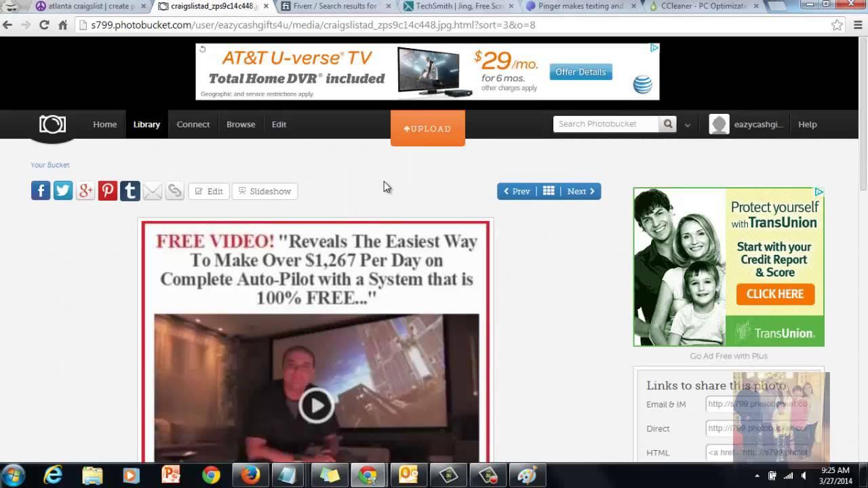Switch to the Pinger tab
Viewport: 868px width, 488px height.
click(x=580, y=6)
